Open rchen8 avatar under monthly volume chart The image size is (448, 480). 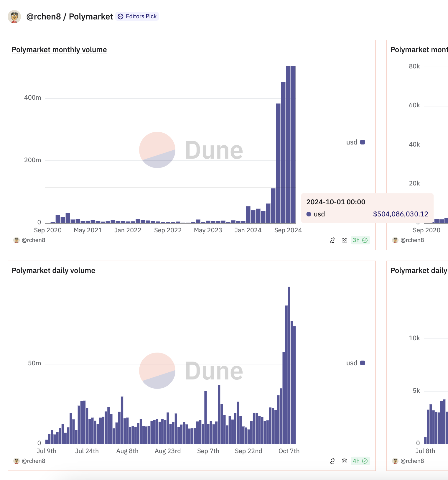(17, 240)
